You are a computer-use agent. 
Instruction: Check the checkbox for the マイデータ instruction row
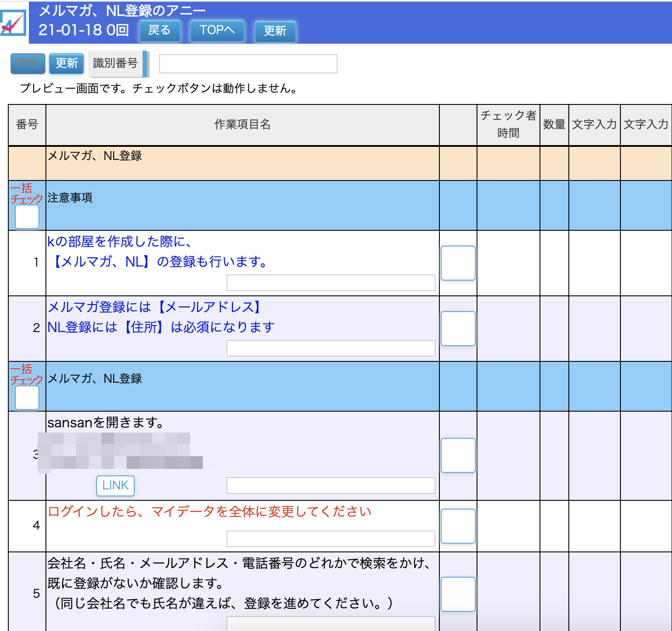tap(458, 526)
